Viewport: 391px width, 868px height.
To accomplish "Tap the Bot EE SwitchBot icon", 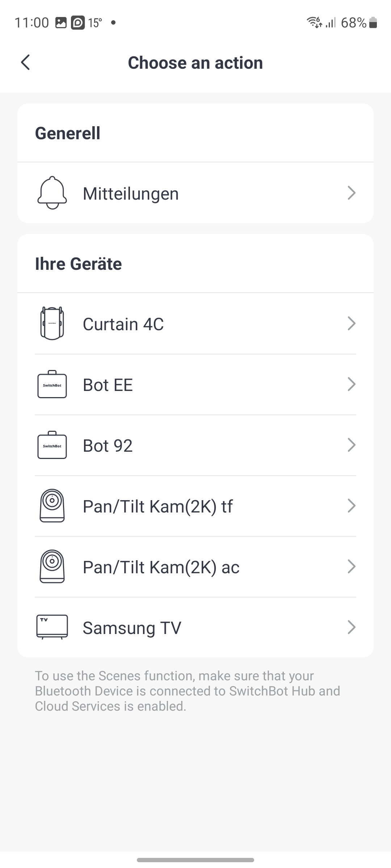I will click(52, 384).
